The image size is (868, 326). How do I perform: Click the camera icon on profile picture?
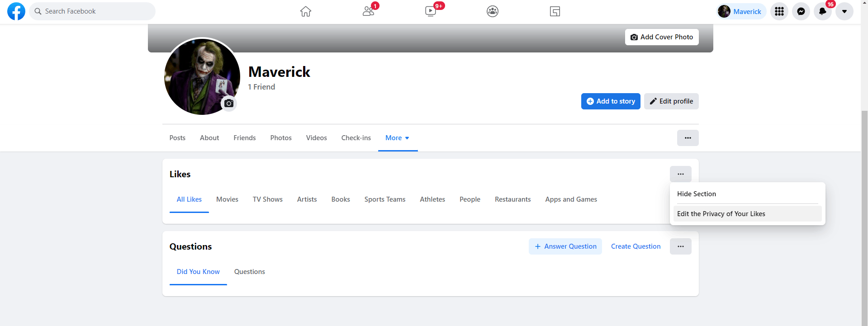[229, 104]
